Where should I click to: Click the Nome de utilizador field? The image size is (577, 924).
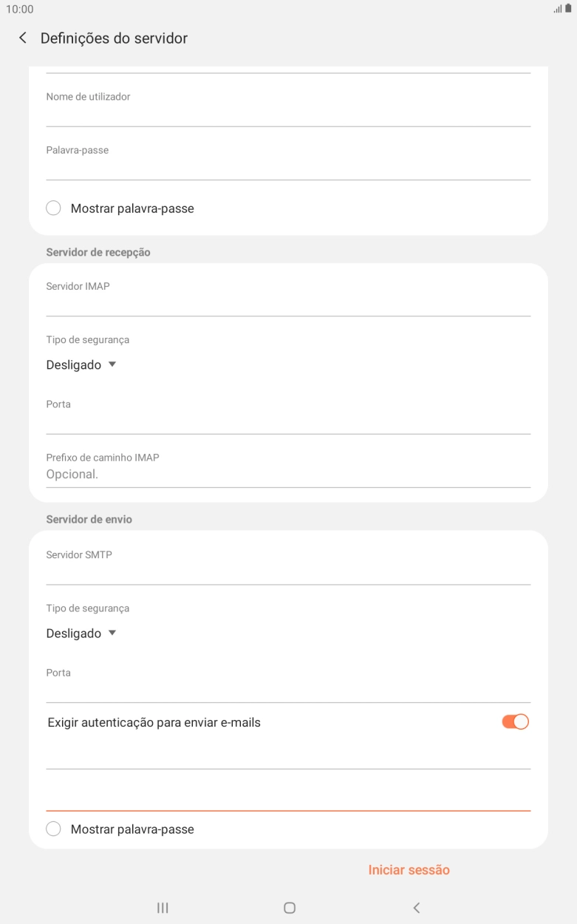point(288,107)
